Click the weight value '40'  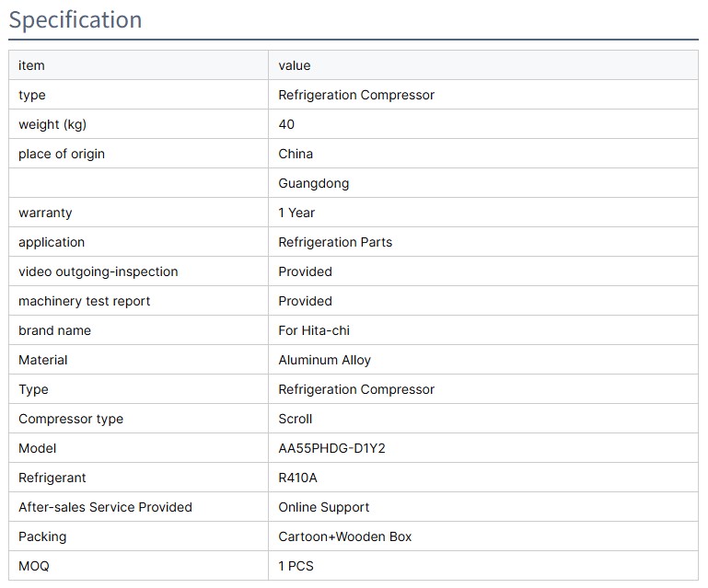pyautogui.click(x=286, y=124)
